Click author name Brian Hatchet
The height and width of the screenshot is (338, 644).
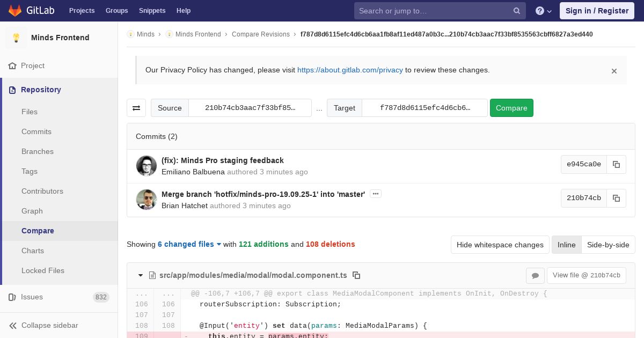click(x=185, y=205)
